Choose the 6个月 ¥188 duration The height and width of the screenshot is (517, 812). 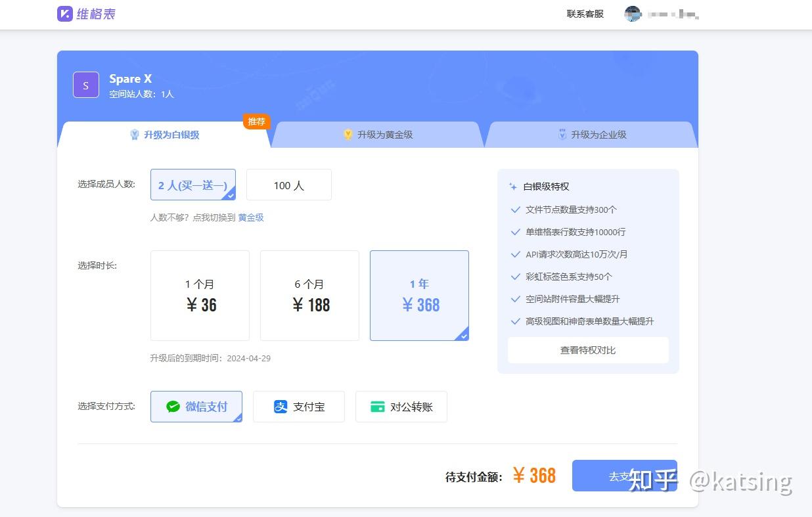[309, 296]
